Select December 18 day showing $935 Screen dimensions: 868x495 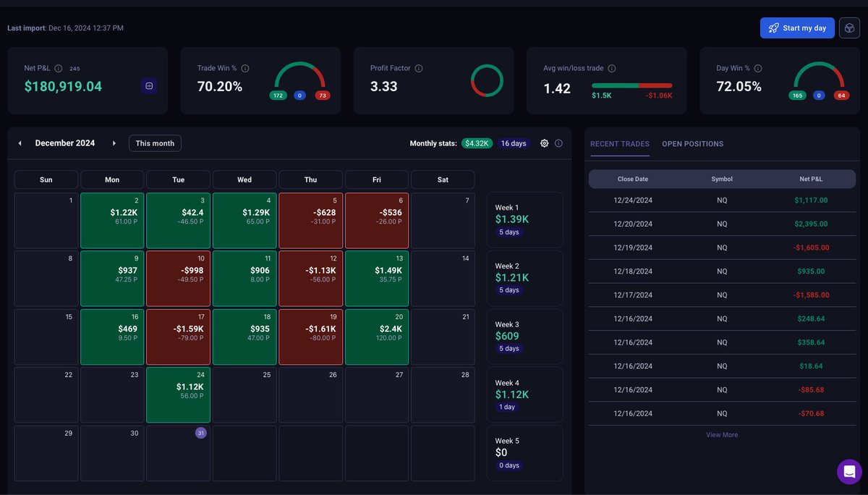pyautogui.click(x=244, y=337)
